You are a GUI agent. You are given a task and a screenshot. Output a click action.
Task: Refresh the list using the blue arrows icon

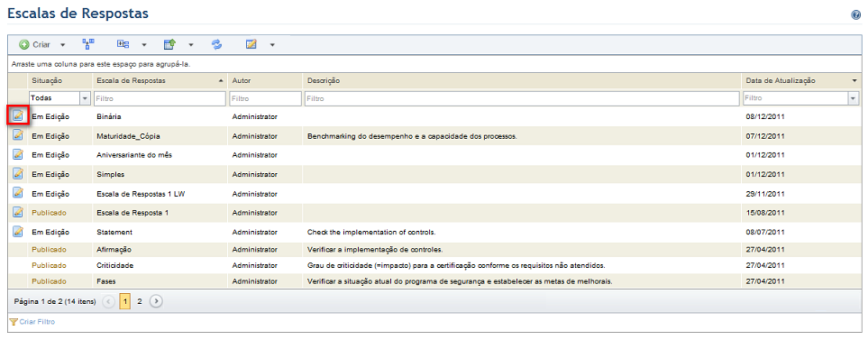[216, 44]
